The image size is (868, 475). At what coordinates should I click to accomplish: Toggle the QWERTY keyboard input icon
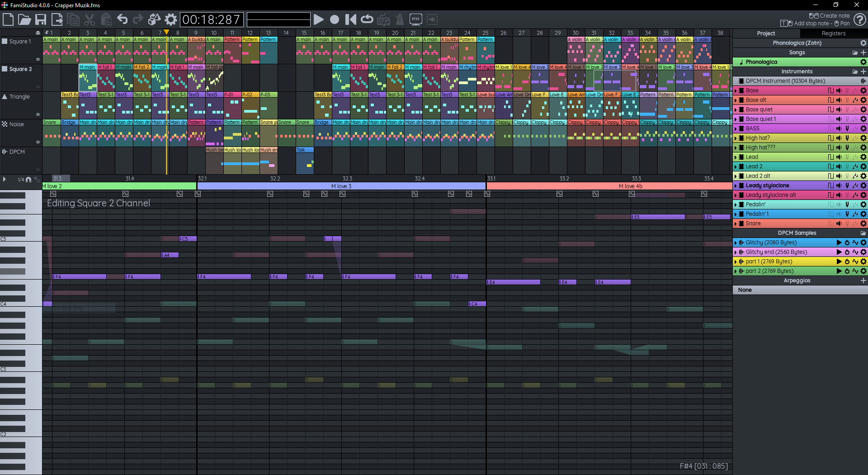tap(383, 19)
